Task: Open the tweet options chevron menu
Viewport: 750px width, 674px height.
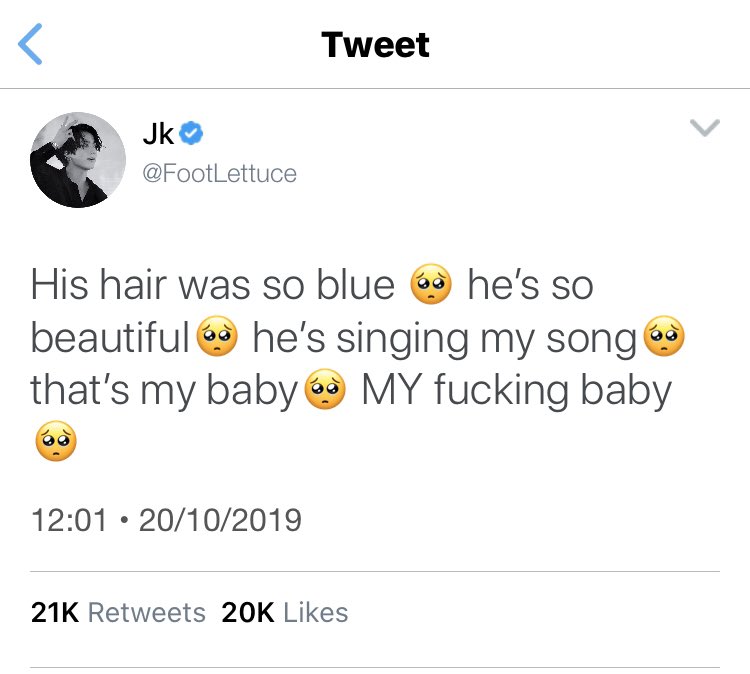Action: 705,128
